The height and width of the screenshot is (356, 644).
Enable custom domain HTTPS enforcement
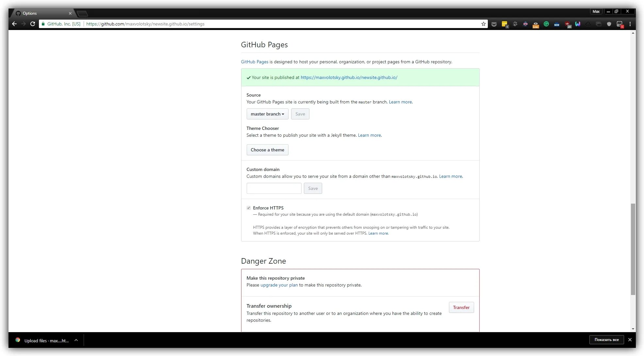[248, 208]
